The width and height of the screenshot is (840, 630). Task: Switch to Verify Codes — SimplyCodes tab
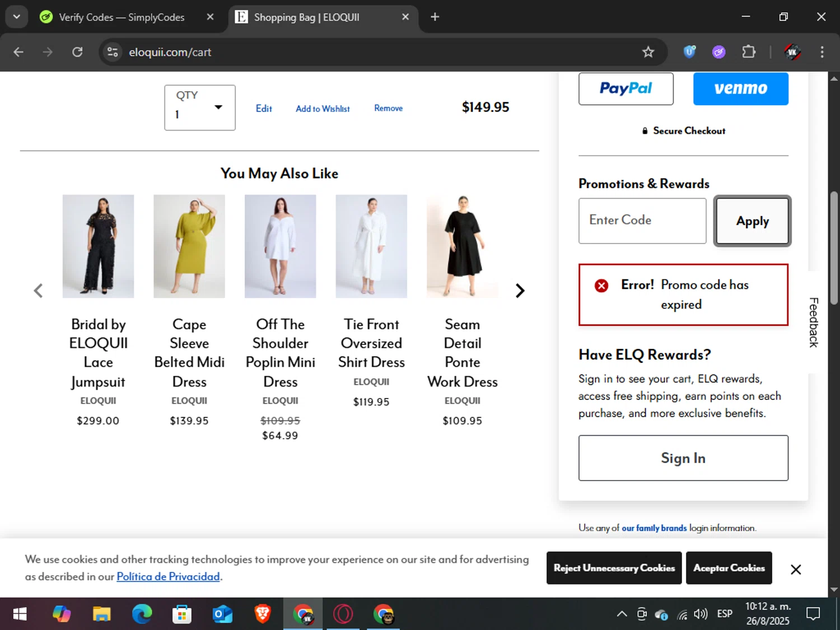[x=122, y=17]
